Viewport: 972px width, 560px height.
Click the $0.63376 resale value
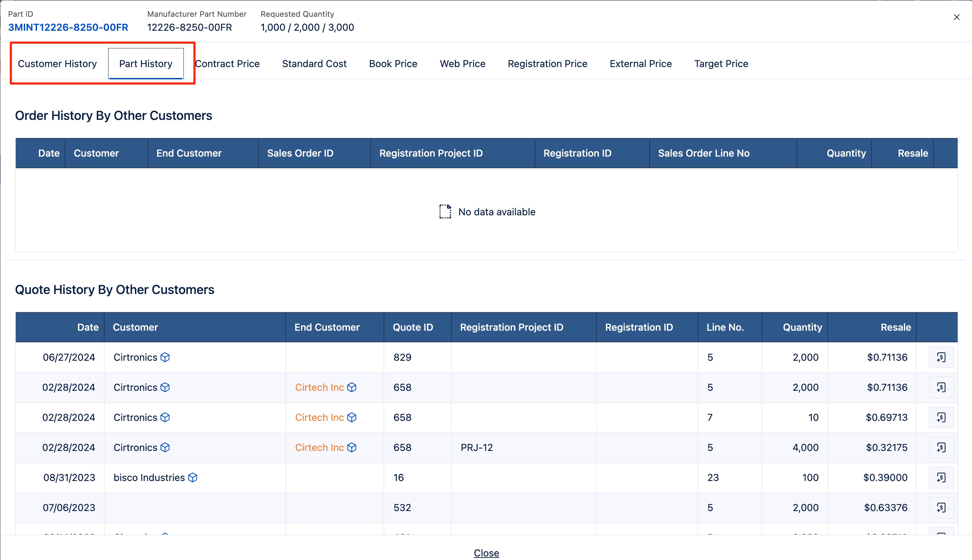pyautogui.click(x=886, y=507)
